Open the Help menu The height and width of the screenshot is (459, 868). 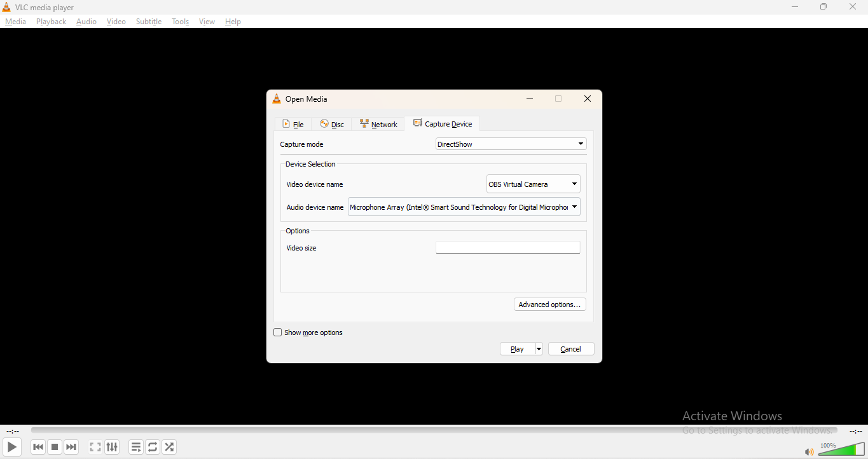tap(233, 22)
